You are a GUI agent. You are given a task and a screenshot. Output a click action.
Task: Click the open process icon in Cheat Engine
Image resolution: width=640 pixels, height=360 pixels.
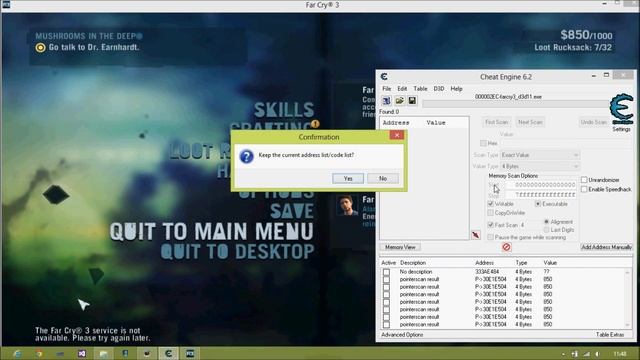click(x=387, y=100)
